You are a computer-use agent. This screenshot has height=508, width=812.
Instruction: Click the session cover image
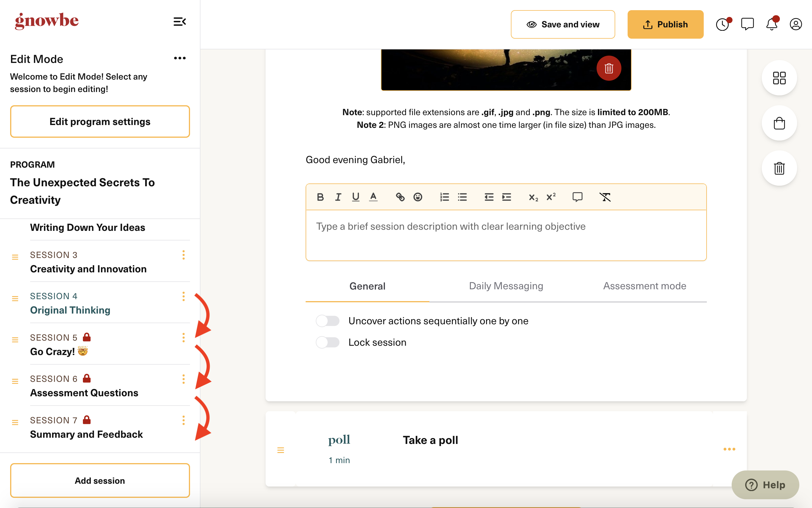(506, 69)
